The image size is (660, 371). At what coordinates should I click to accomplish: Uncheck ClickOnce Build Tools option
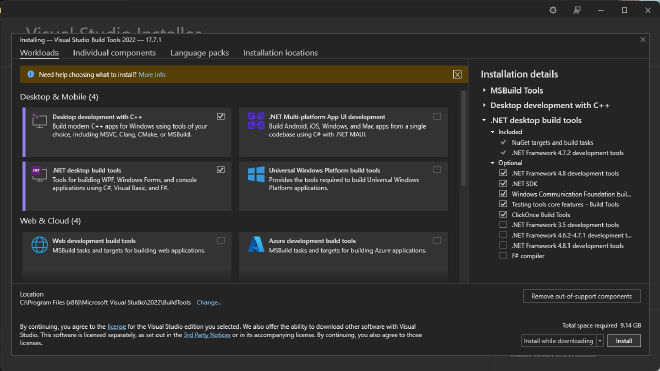(x=503, y=214)
